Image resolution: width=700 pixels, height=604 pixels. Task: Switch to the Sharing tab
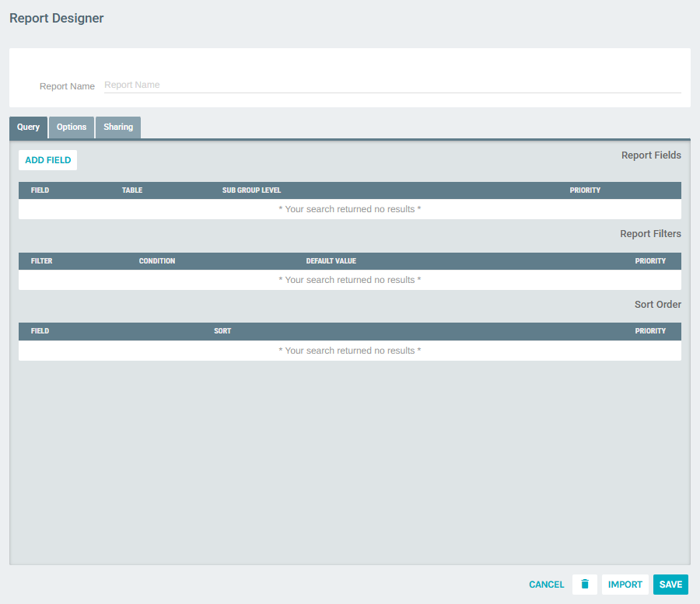pos(117,127)
